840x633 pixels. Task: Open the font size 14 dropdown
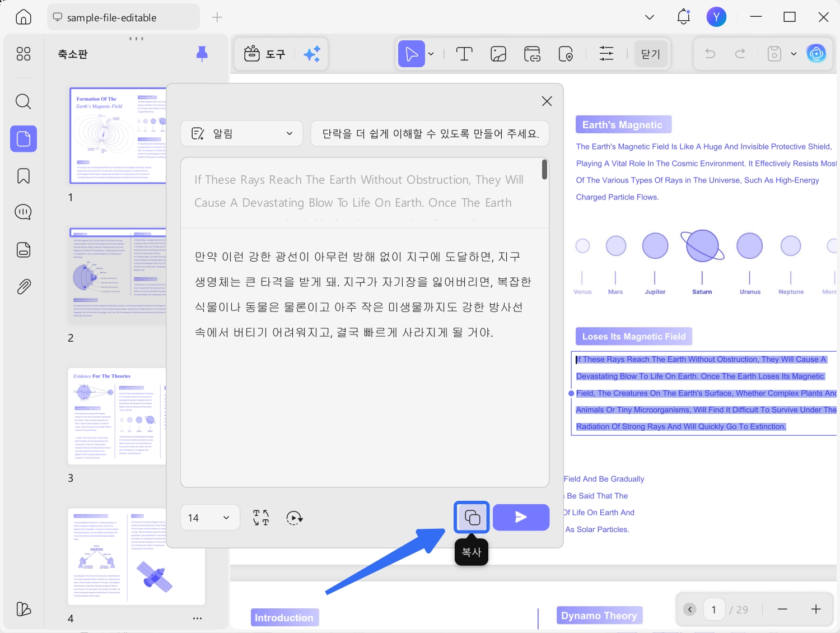(x=210, y=518)
